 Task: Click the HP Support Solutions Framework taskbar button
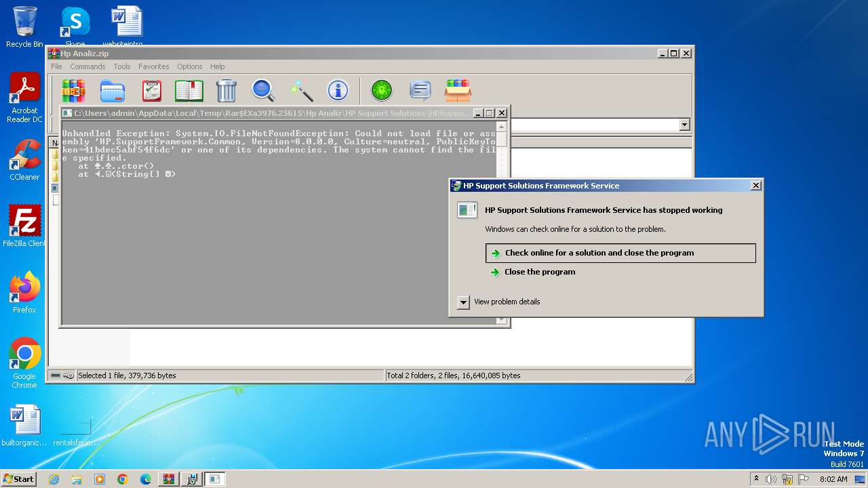point(215,479)
